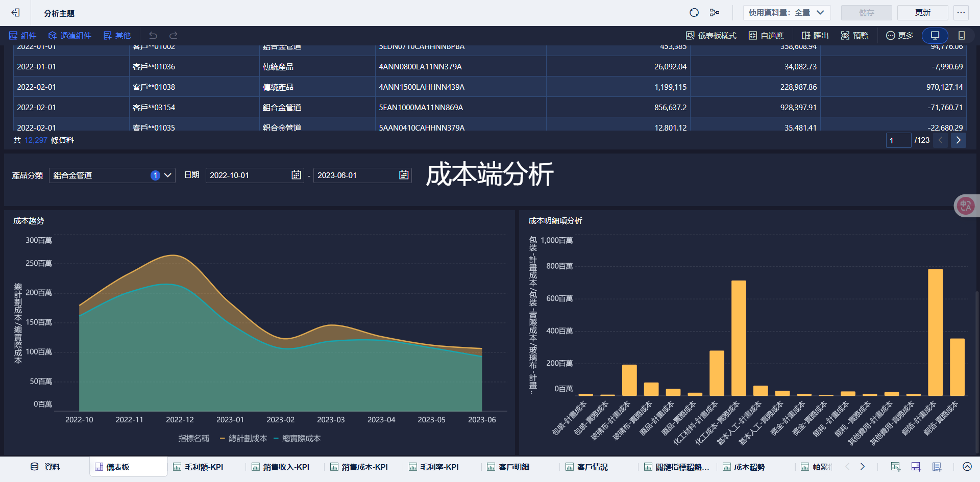Toggle 總實際成本 legend series
The height and width of the screenshot is (482, 980).
pos(297,438)
